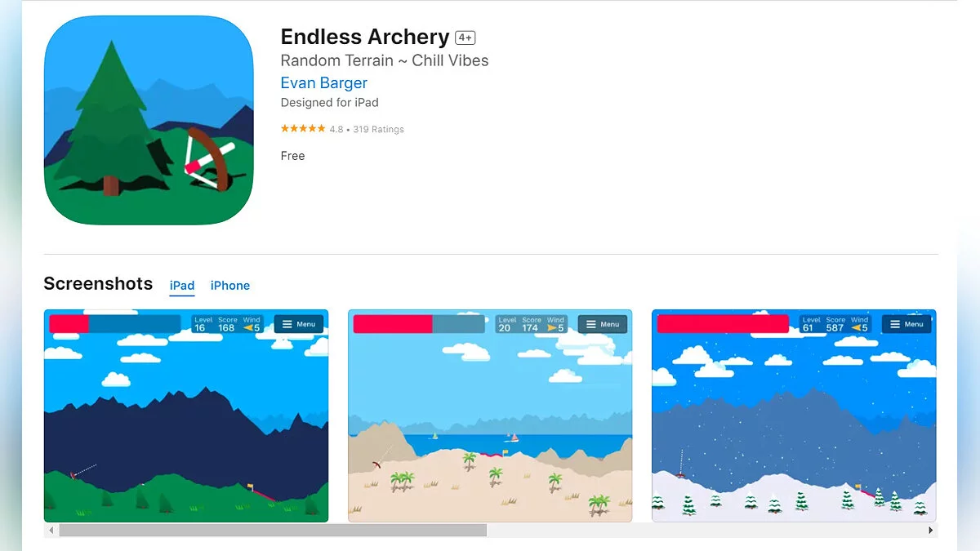Open the snowy gameplay screenshot
980x551 pixels.
click(x=794, y=415)
